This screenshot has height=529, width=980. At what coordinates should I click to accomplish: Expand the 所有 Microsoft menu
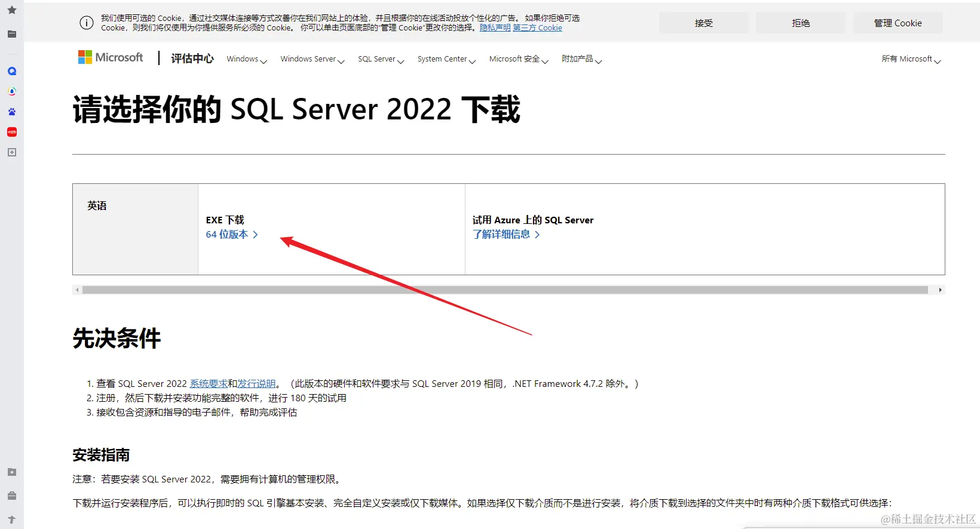(911, 59)
